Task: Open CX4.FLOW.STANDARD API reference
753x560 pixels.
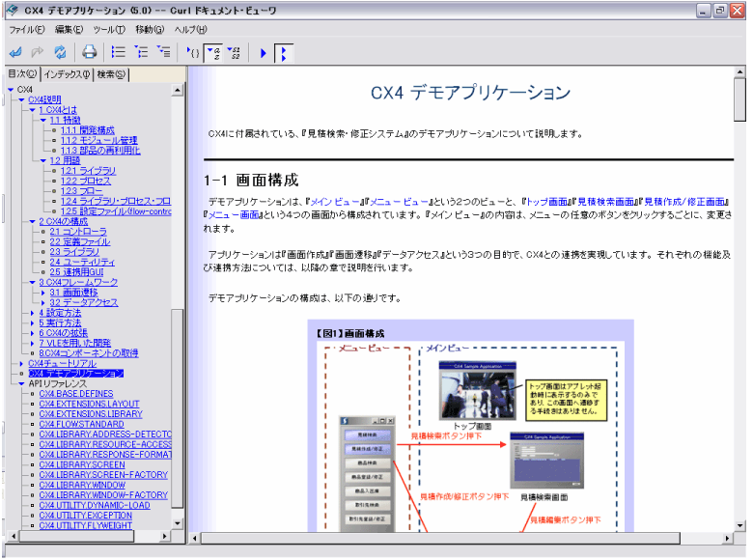Action: (x=82, y=424)
